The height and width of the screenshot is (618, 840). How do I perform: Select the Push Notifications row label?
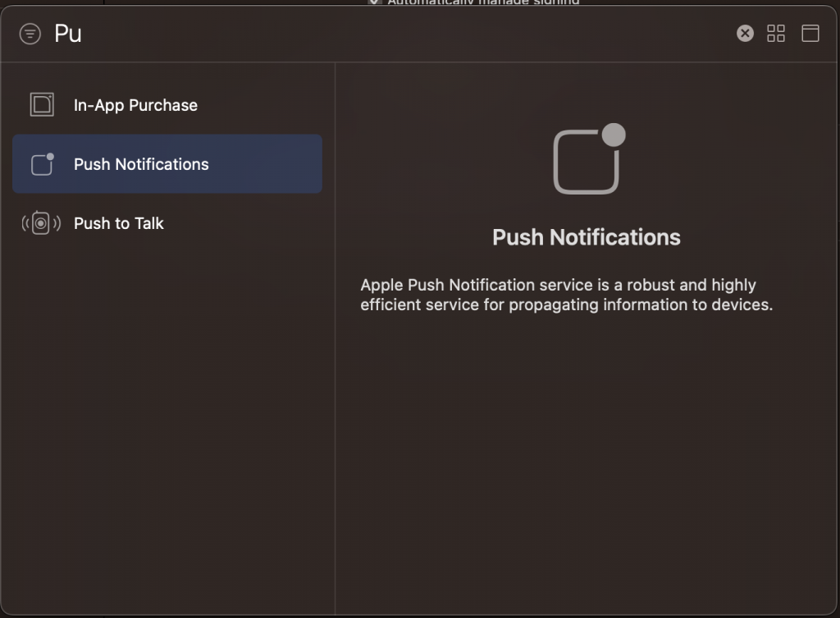pyautogui.click(x=141, y=164)
